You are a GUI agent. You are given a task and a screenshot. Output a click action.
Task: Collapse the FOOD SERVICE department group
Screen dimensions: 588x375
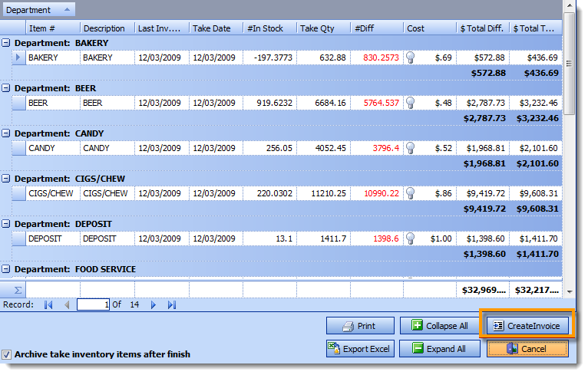(7, 270)
